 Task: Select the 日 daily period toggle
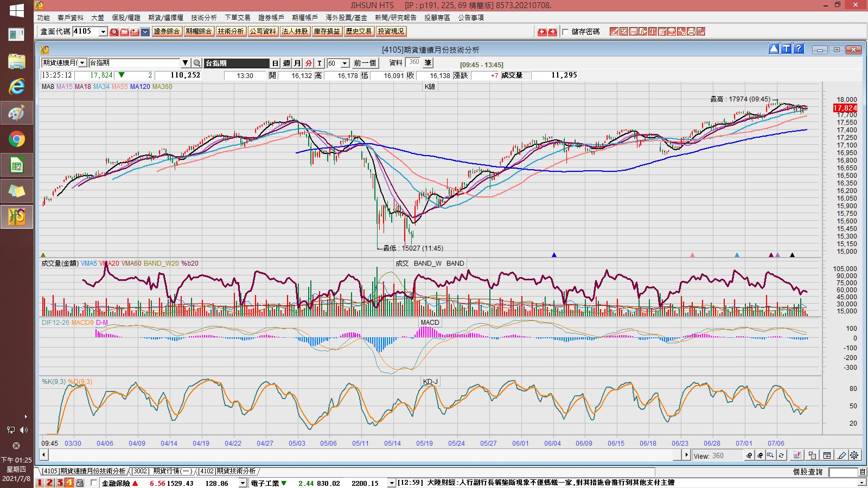(x=276, y=63)
